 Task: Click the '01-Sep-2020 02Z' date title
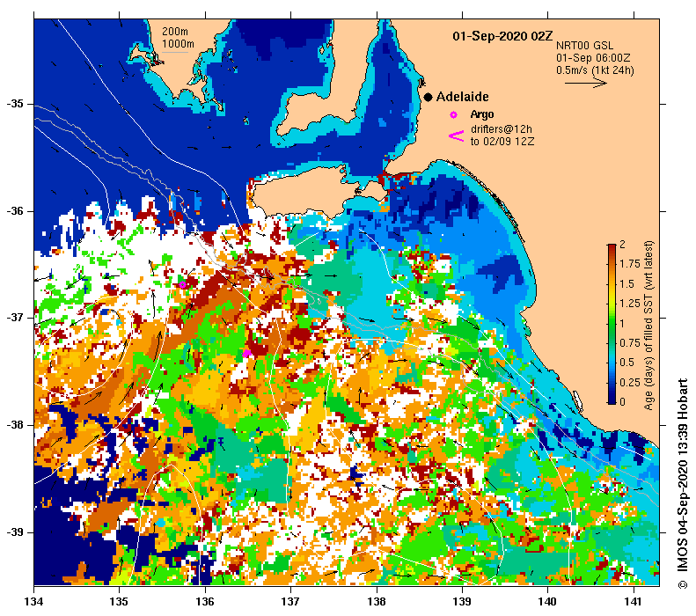click(503, 36)
